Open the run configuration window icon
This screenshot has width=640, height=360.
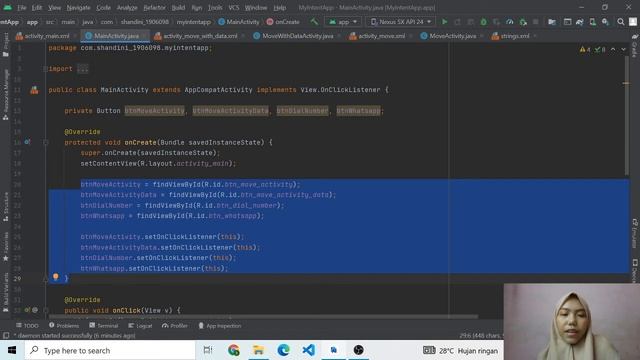(567, 22)
